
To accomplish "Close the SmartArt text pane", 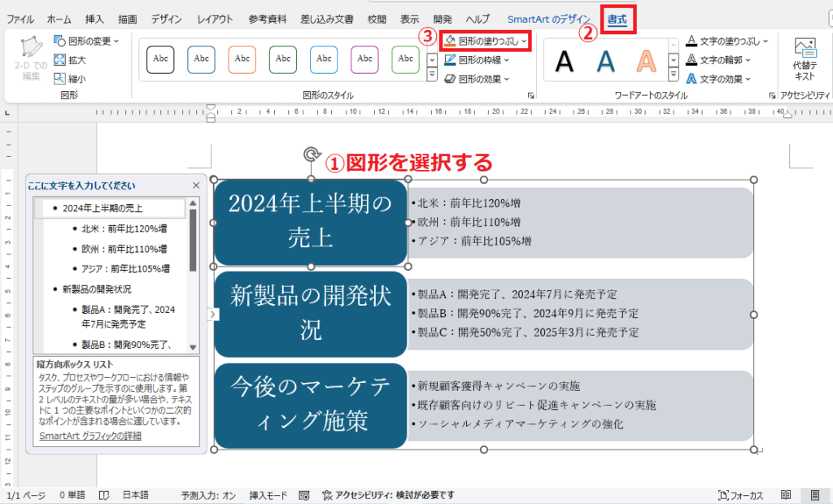I will pos(196,185).
